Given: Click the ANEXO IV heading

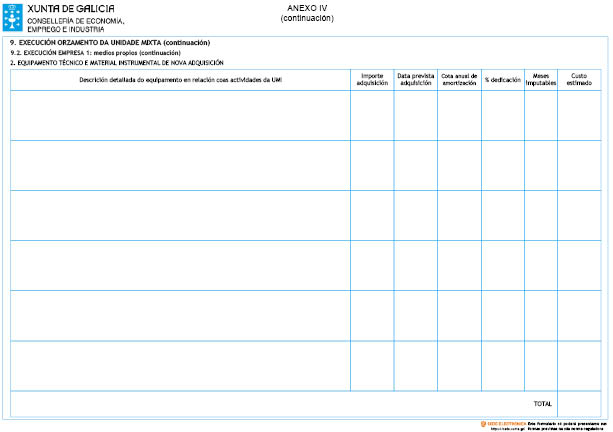Looking at the screenshot, I should point(307,8).
